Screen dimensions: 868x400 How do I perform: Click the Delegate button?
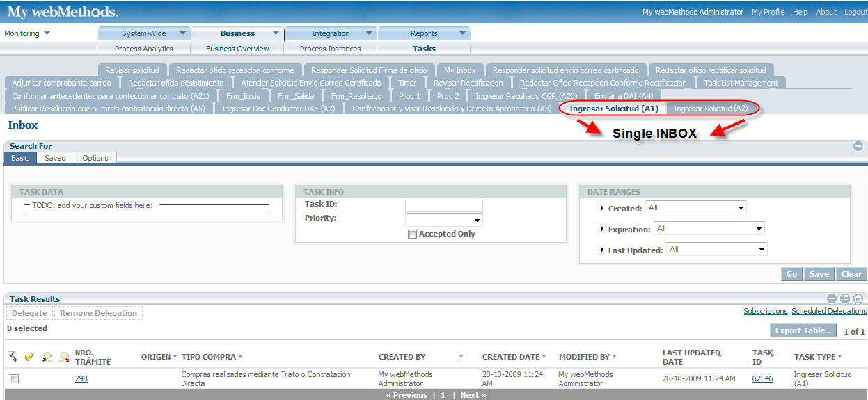click(29, 313)
